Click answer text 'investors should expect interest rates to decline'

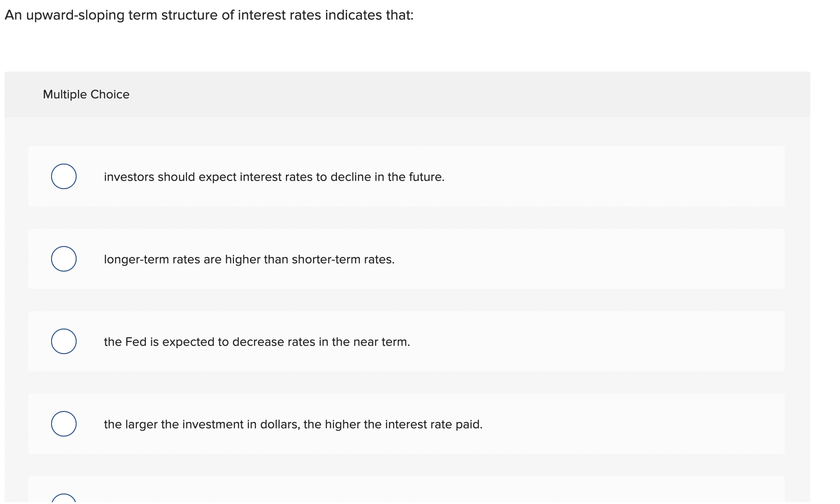[x=274, y=177]
